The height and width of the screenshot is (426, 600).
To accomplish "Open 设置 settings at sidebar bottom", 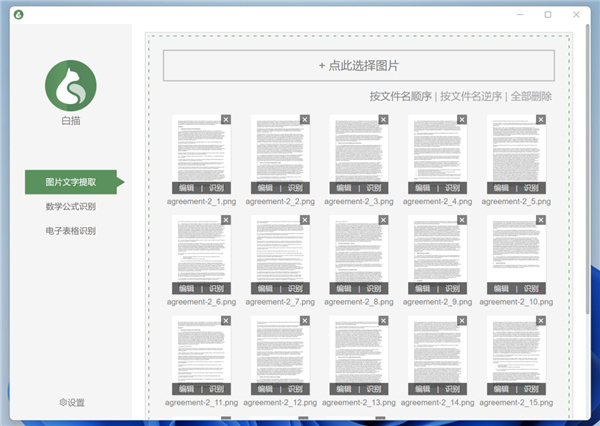I will pos(72,402).
